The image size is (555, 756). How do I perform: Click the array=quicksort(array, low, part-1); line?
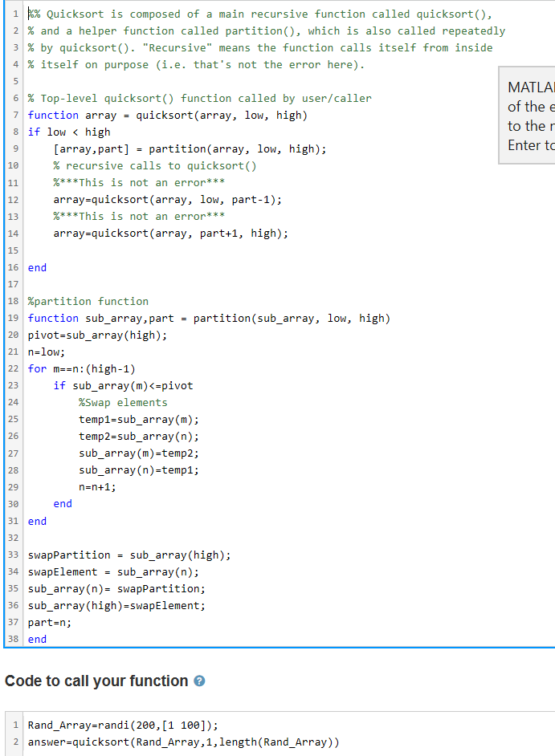168,200
